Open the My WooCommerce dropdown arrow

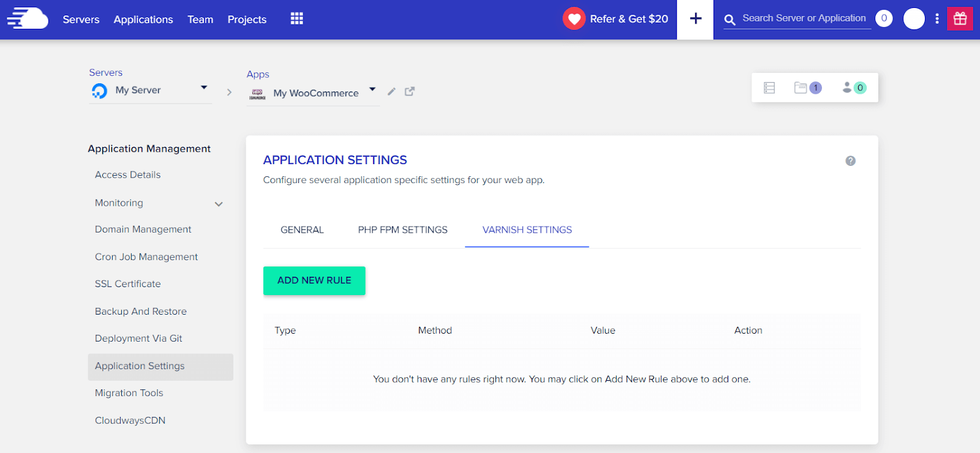[x=372, y=89]
